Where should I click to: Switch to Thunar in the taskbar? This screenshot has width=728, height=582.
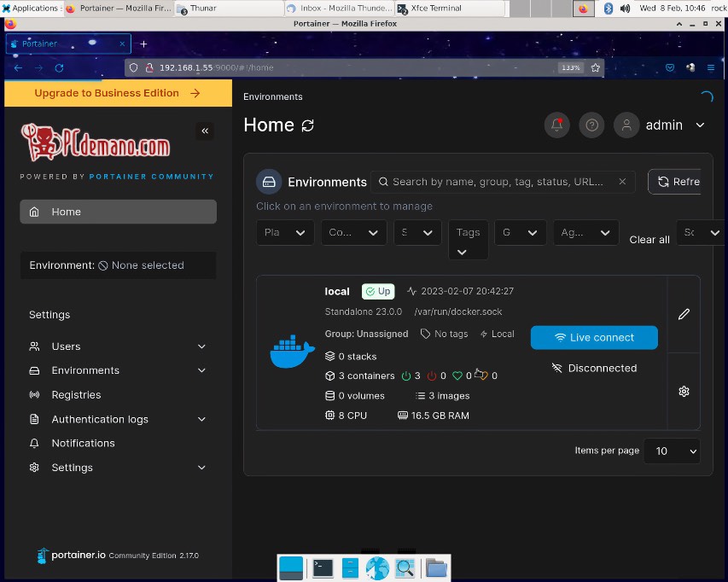click(230, 9)
